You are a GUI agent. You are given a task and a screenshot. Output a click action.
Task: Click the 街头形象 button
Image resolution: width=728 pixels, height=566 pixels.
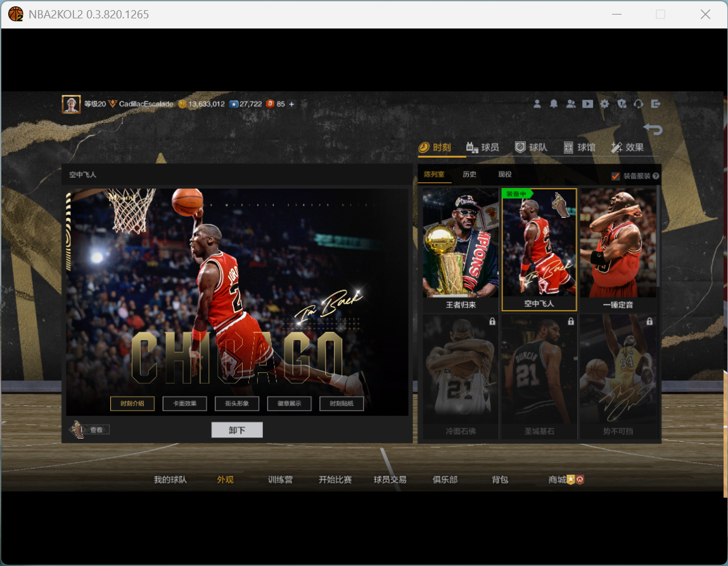coord(237,404)
